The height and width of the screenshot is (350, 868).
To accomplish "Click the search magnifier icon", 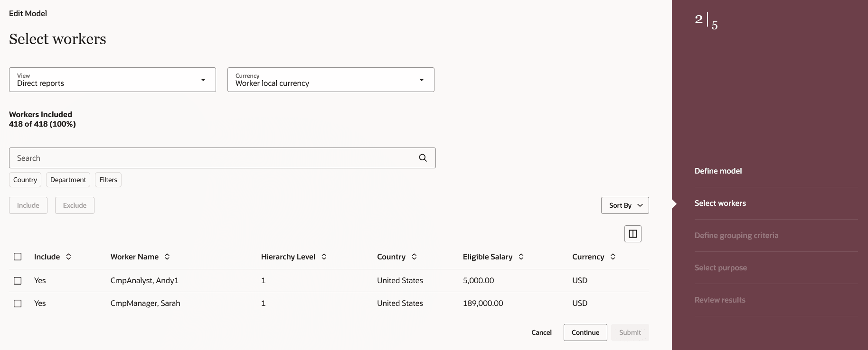I will point(423,158).
